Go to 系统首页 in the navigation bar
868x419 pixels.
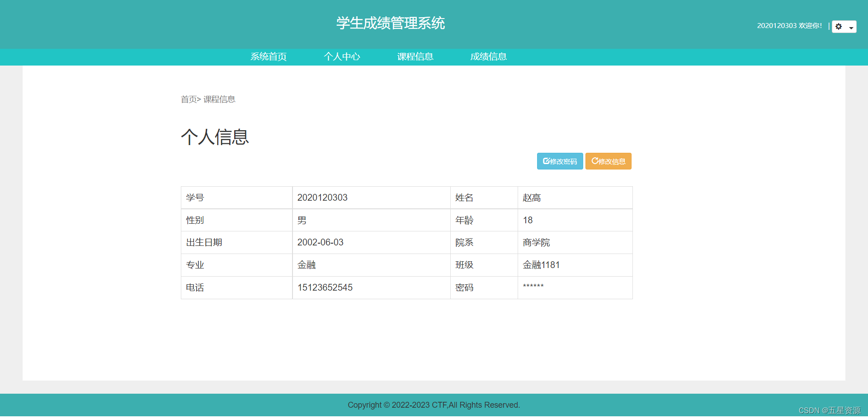tap(269, 56)
